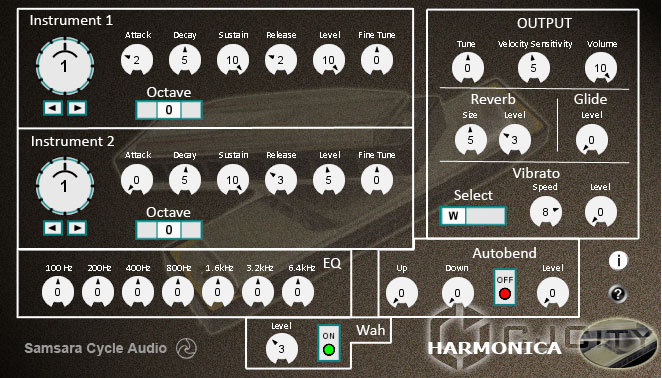Click Instrument 2 Attack knob
Viewport: 662px width, 378px height.
click(x=137, y=179)
